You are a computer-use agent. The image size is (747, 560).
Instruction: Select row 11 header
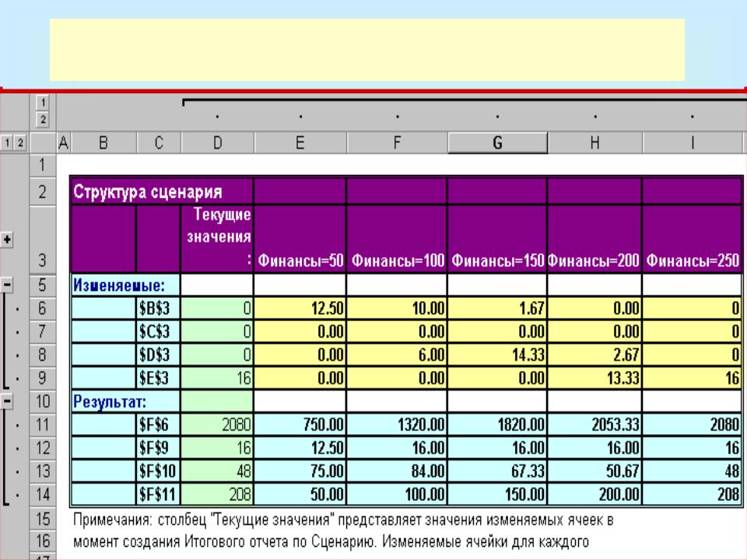click(x=42, y=424)
